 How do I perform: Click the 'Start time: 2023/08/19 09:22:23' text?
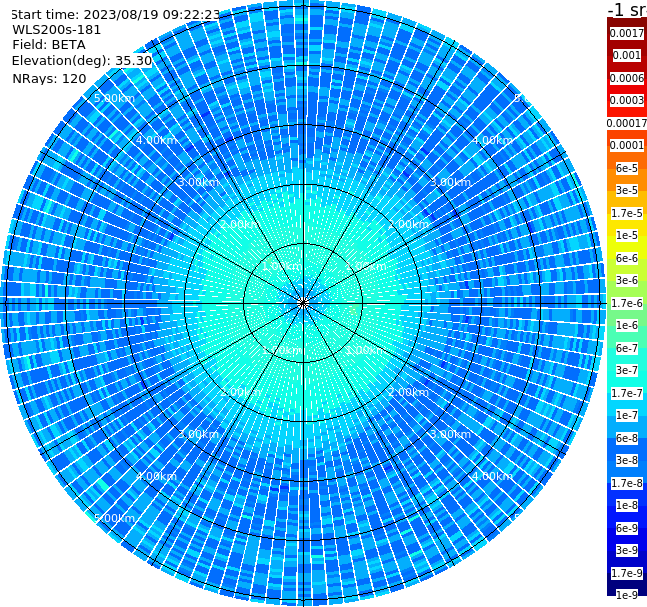point(115,14)
